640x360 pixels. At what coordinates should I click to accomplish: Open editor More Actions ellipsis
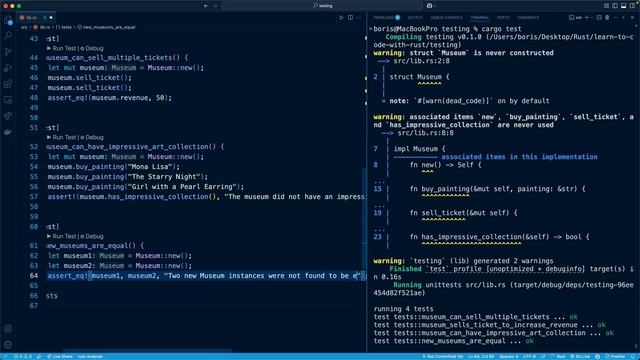point(359,18)
